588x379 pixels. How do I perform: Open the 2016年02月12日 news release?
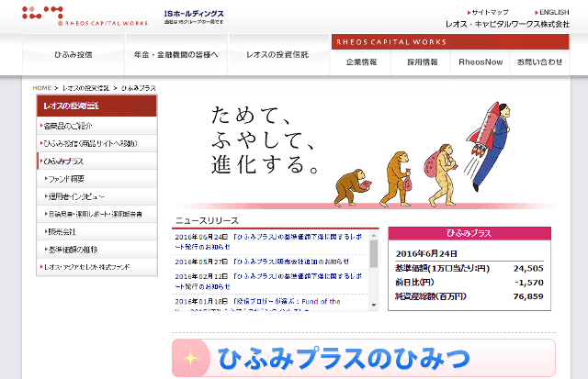(268, 281)
